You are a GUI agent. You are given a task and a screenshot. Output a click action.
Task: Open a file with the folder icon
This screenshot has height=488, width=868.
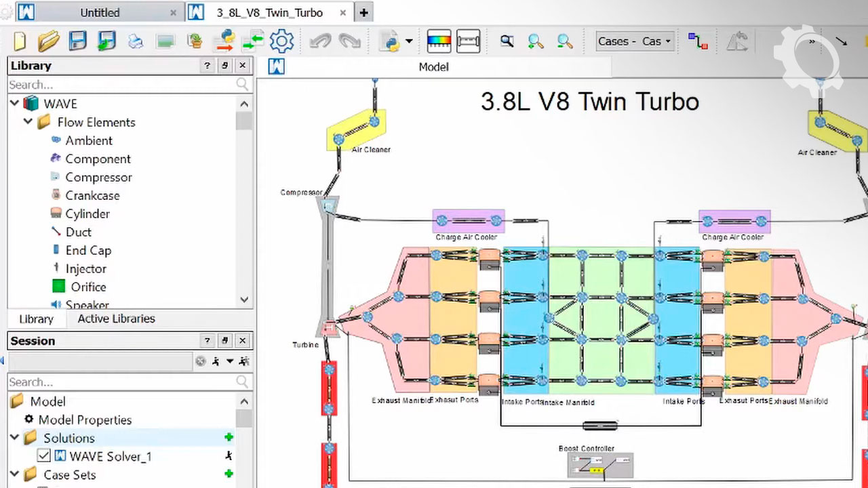[x=48, y=41]
